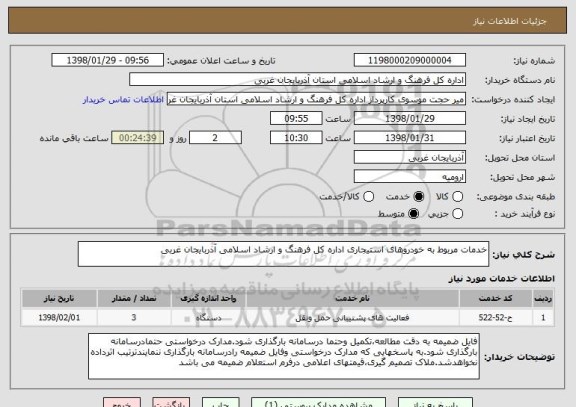Click the تعداد / مقدار column header
This screenshot has height=407, width=576.
(134, 299)
